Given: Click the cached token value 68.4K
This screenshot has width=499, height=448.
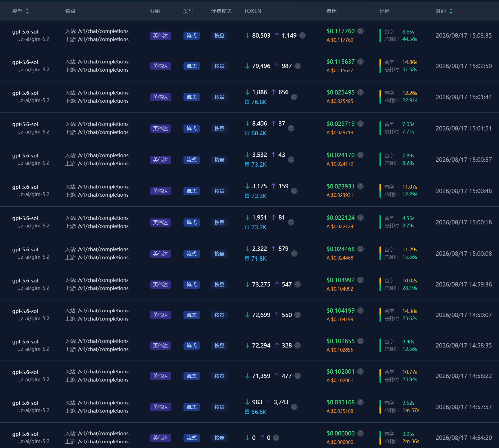Looking at the screenshot, I should (x=259, y=133).
